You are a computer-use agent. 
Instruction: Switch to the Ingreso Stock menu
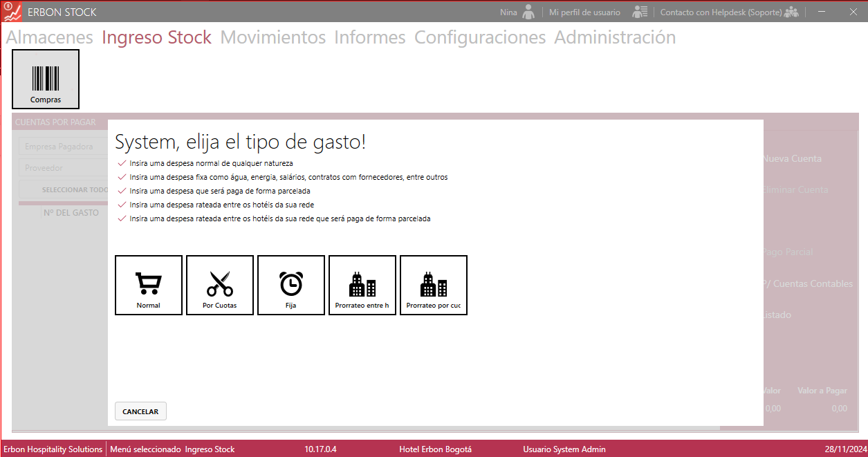pos(156,37)
